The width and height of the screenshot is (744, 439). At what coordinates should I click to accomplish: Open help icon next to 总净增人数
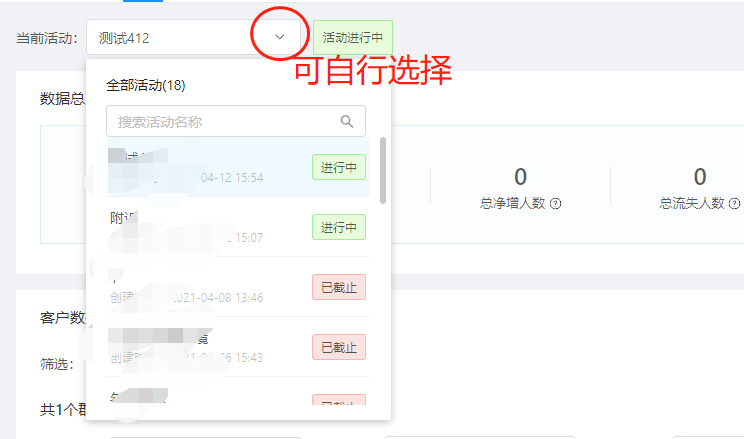click(x=555, y=204)
